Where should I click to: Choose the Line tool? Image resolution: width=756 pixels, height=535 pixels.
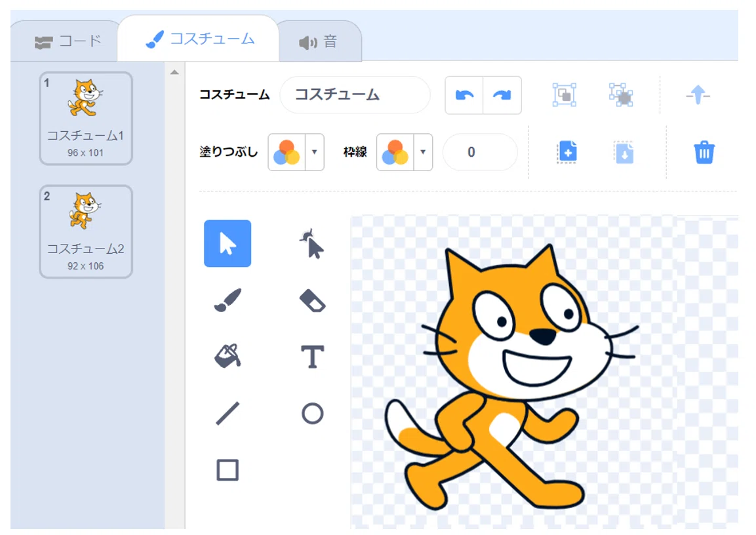pos(228,414)
